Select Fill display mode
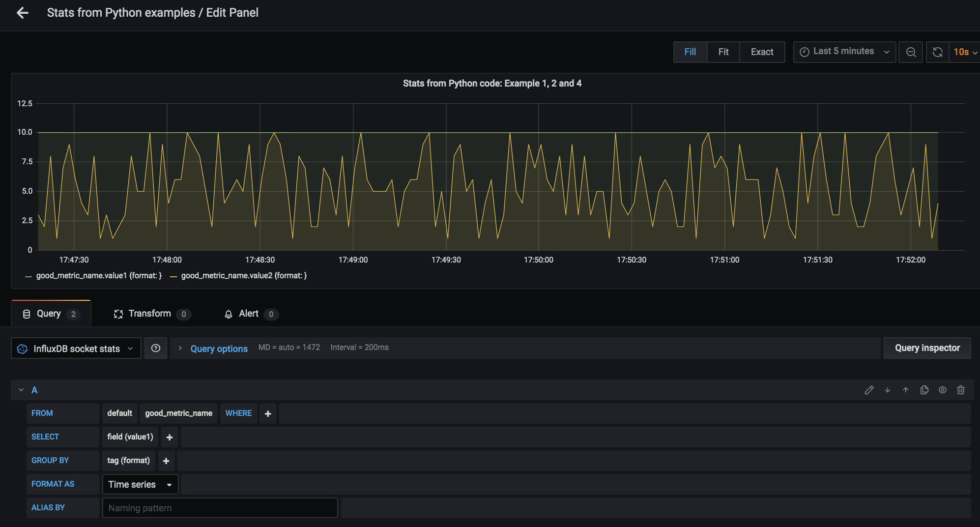Image resolution: width=980 pixels, height=527 pixels. point(690,52)
